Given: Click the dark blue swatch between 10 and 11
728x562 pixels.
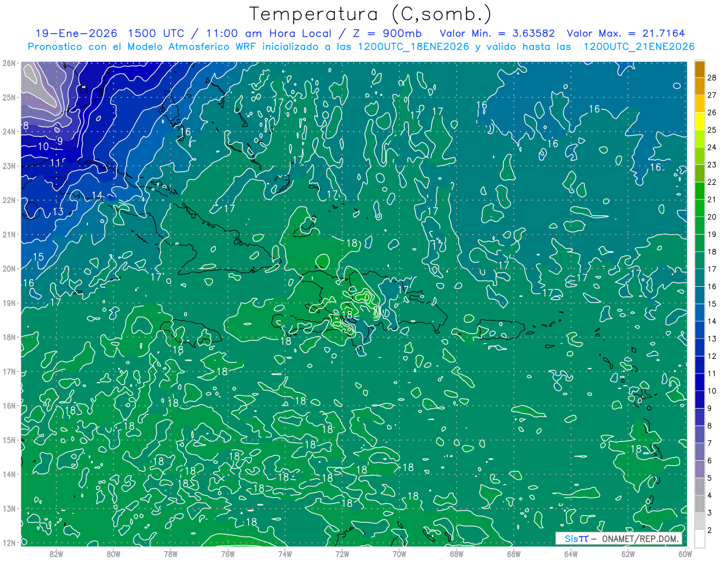Looking at the screenshot, I should [x=699, y=382].
